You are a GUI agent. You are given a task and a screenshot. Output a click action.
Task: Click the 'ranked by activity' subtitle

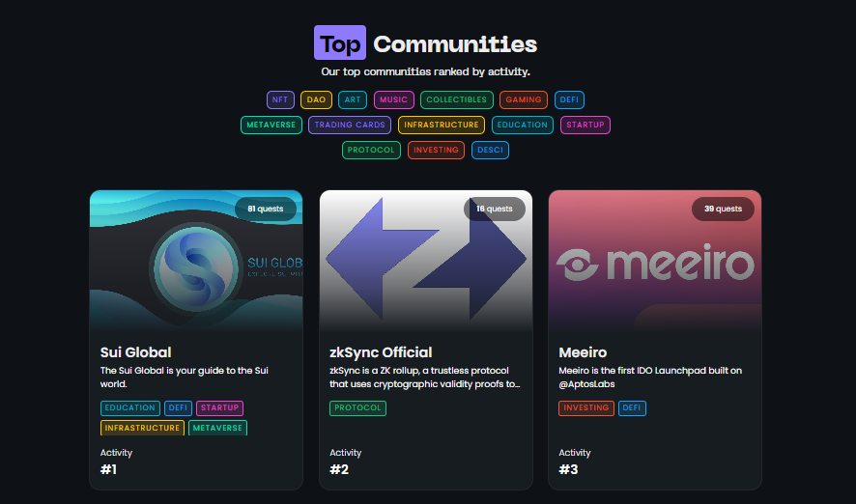pyautogui.click(x=426, y=71)
